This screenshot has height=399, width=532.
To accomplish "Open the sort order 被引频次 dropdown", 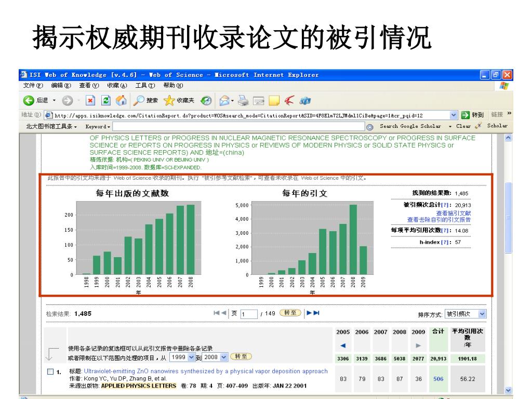I will [482, 314].
